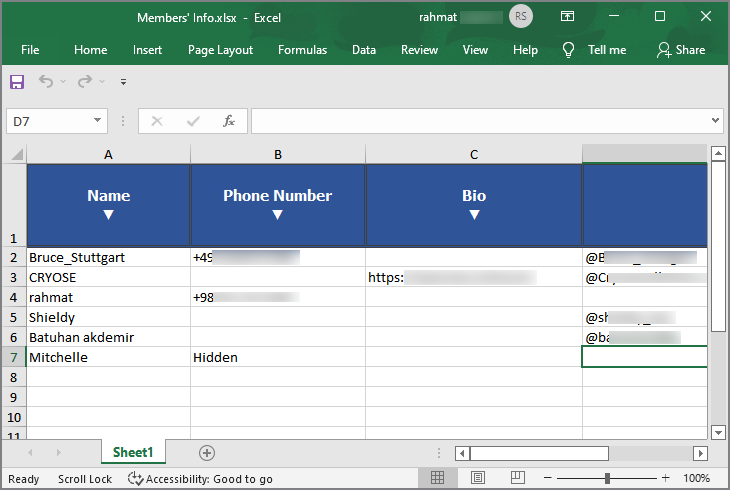Image resolution: width=730 pixels, height=490 pixels.
Task: Select the Batuhan akdemir cell
Action: pos(108,337)
